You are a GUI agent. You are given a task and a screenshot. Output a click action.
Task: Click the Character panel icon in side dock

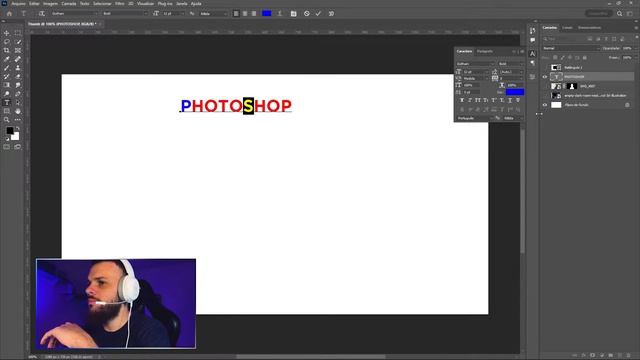pos(532,54)
